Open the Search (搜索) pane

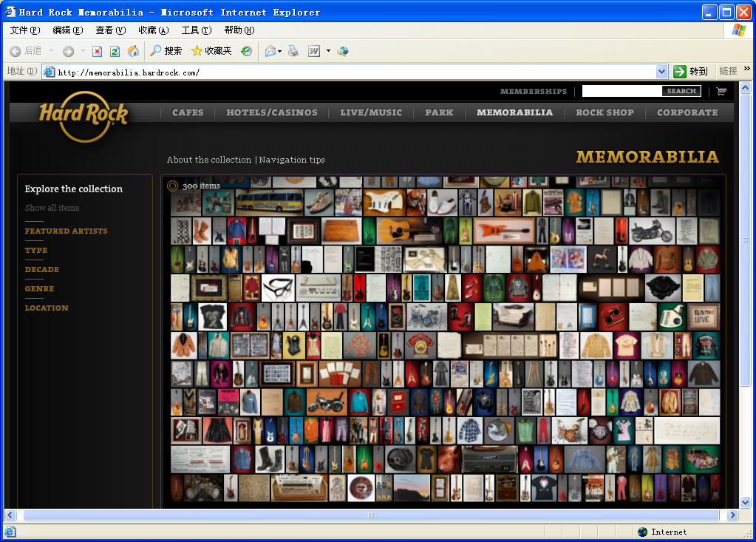166,51
